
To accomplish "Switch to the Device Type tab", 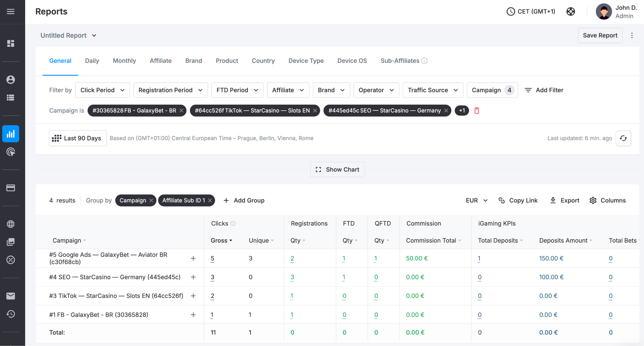I will point(306,61).
